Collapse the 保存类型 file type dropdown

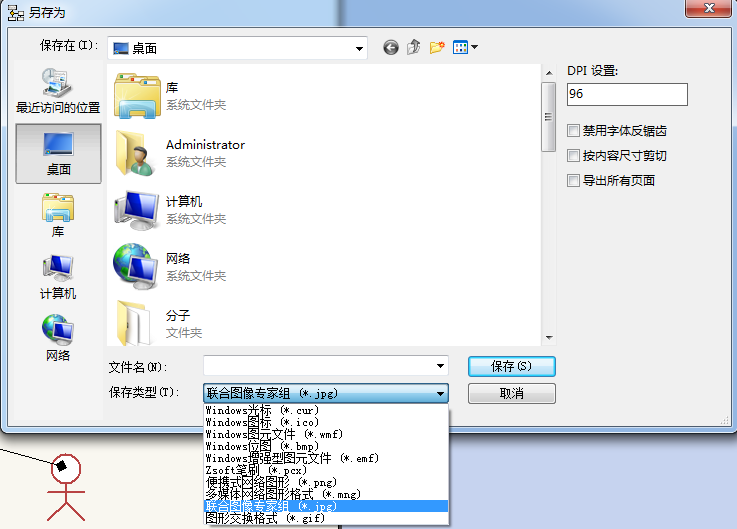pos(440,394)
